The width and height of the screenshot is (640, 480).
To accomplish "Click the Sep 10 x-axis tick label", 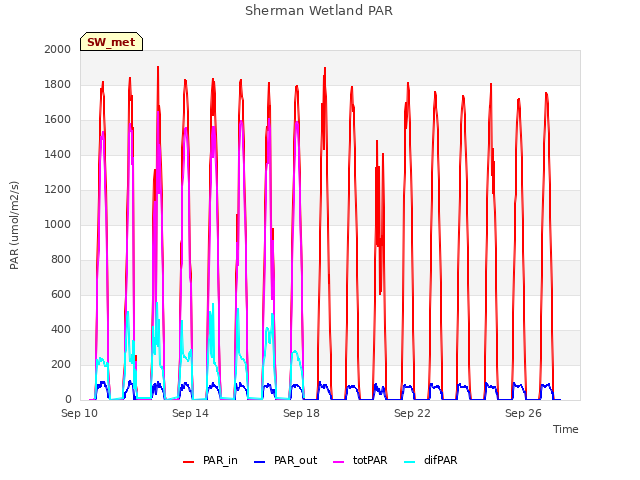I will [x=80, y=413].
